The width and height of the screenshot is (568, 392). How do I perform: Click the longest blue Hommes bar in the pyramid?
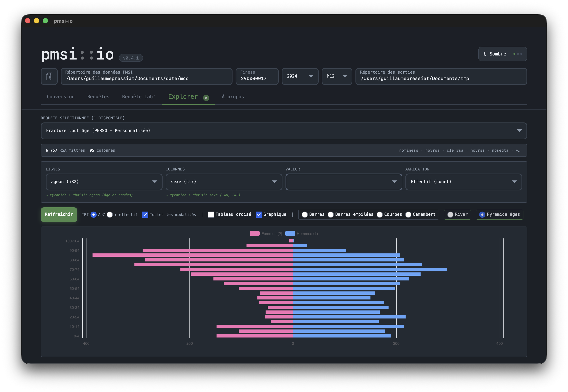tap(370, 270)
